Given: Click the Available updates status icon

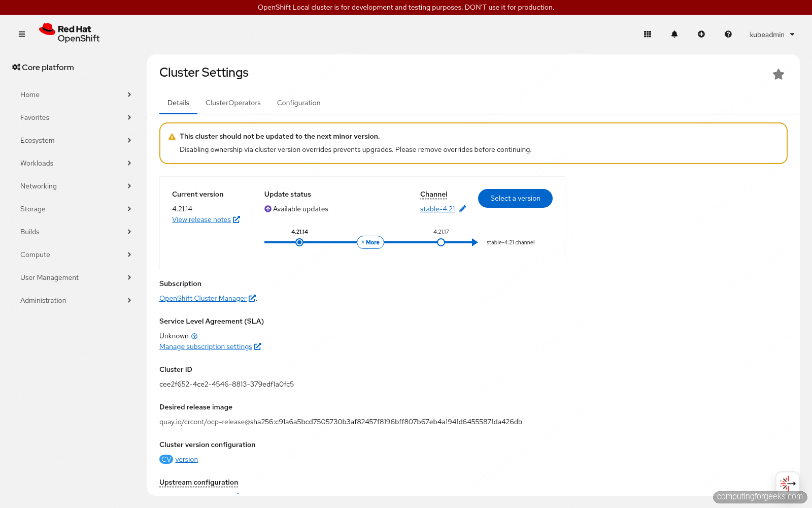Looking at the screenshot, I should tap(268, 209).
